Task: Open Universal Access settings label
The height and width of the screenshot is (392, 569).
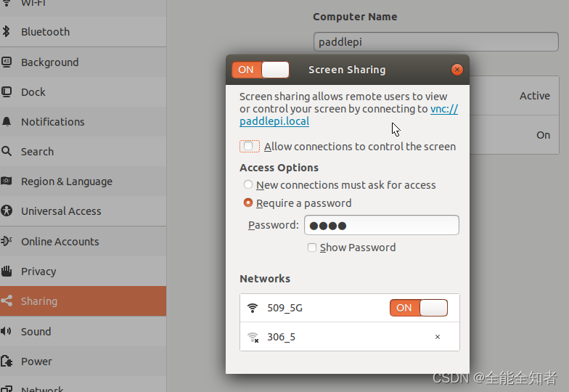Action: click(61, 211)
